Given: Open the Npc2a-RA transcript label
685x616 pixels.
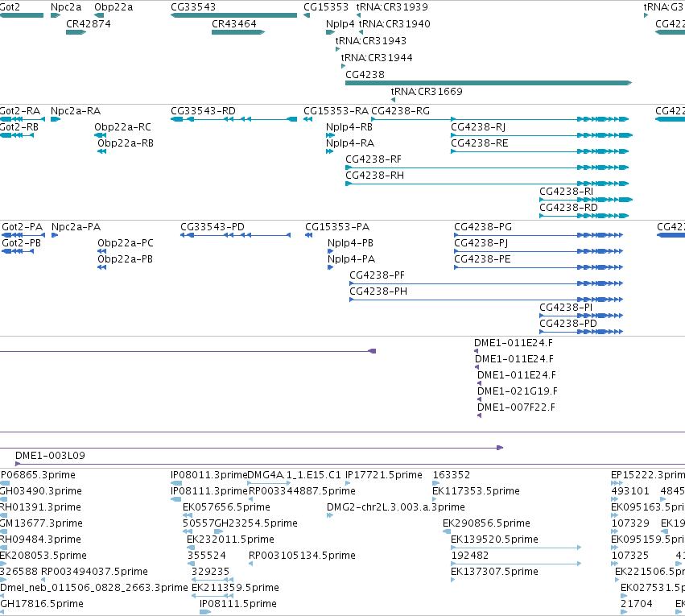Looking at the screenshot, I should 76,111.
